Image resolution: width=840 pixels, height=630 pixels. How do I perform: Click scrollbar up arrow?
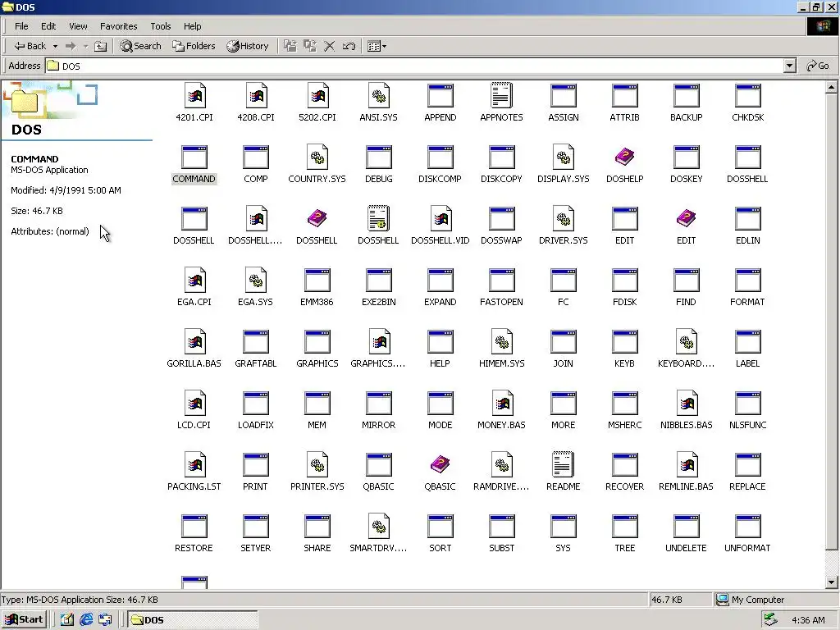832,87
